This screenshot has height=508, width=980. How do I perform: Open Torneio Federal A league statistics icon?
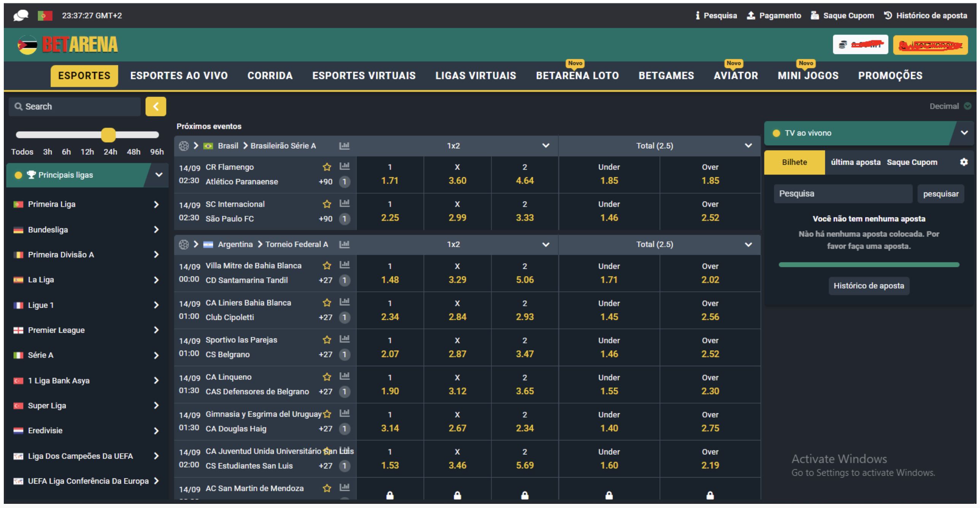click(x=344, y=244)
